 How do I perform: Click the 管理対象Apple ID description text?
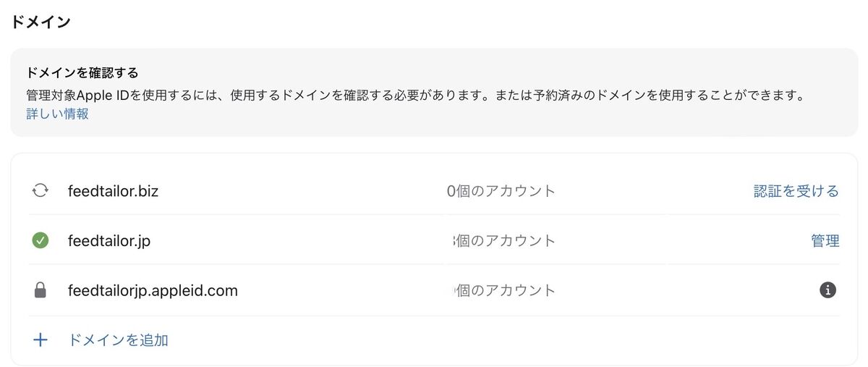click(x=416, y=94)
